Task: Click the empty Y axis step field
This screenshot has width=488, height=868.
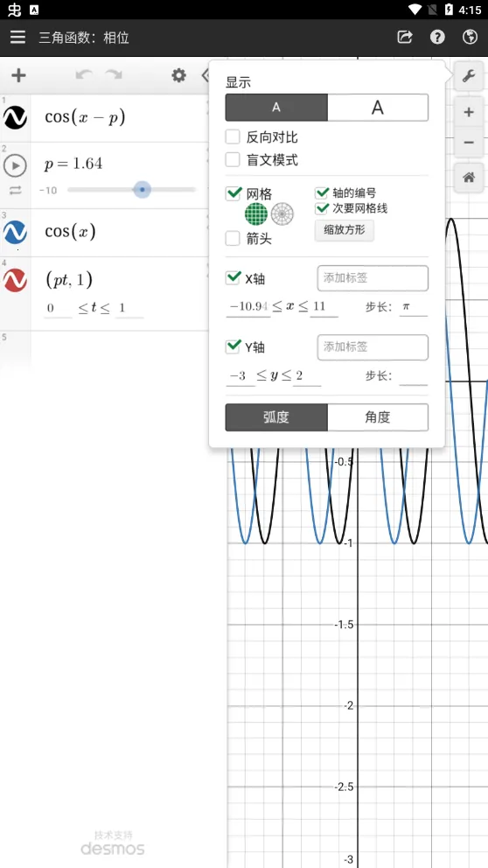Action: (x=414, y=376)
